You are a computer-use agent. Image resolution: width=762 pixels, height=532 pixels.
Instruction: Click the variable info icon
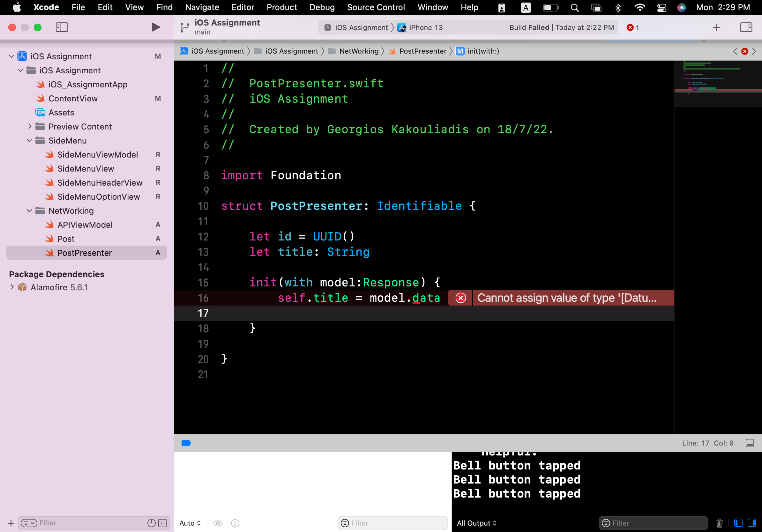[235, 523]
